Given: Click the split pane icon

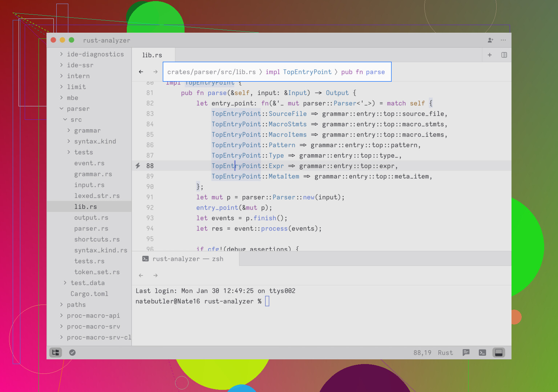Looking at the screenshot, I should point(504,55).
